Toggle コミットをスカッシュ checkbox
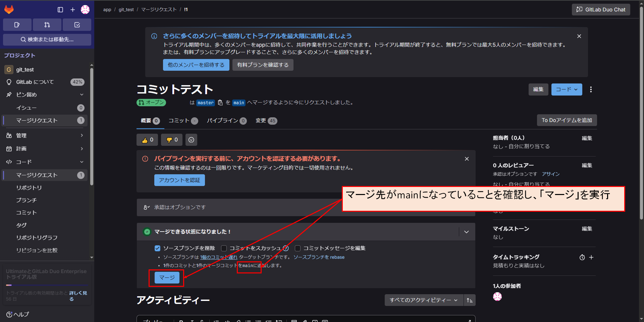Viewport: 644px width, 322px height. tap(224, 248)
